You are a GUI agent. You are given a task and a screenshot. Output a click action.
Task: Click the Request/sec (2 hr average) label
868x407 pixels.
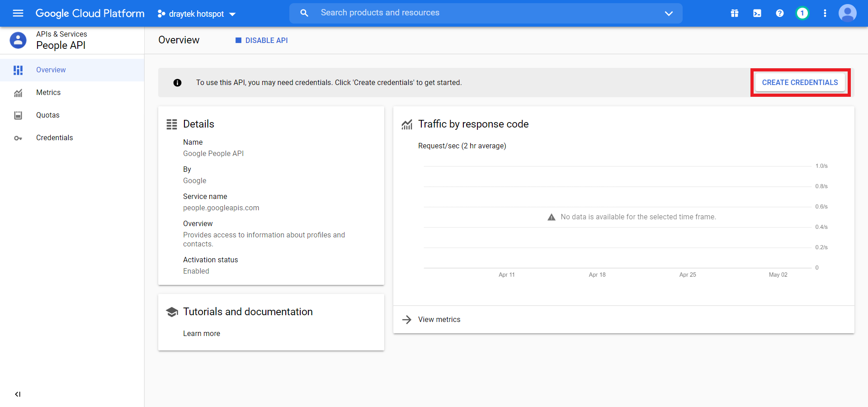pos(462,146)
